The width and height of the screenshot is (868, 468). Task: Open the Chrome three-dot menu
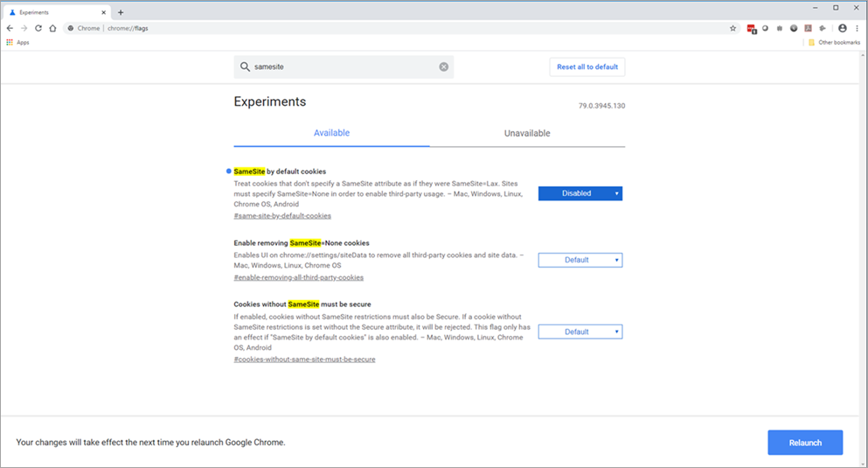pos(857,28)
